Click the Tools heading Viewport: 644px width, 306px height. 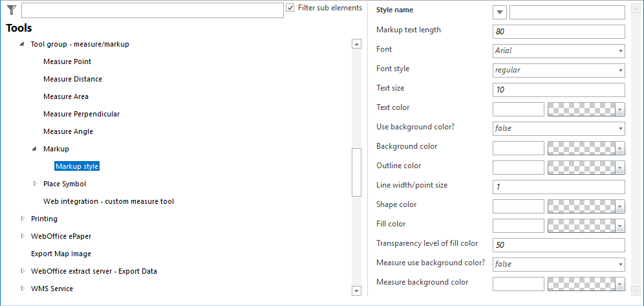click(19, 28)
